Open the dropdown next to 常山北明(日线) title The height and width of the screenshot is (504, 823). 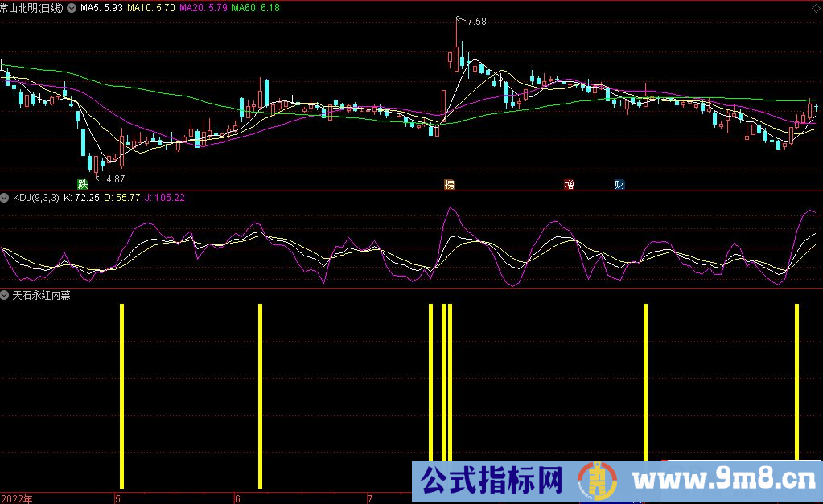(72, 8)
